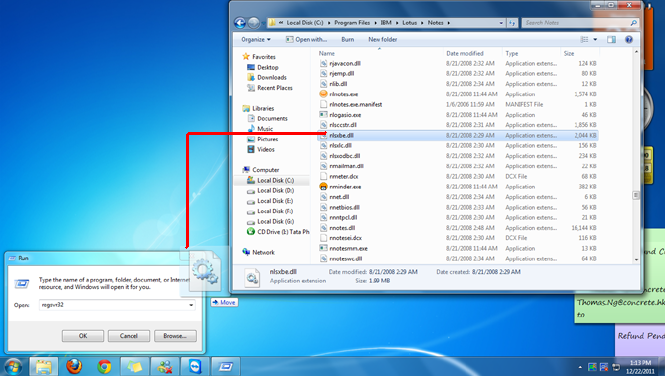The height and width of the screenshot is (376, 665).
Task: Click the rnotesmm.exe file icon
Action: (x=324, y=248)
